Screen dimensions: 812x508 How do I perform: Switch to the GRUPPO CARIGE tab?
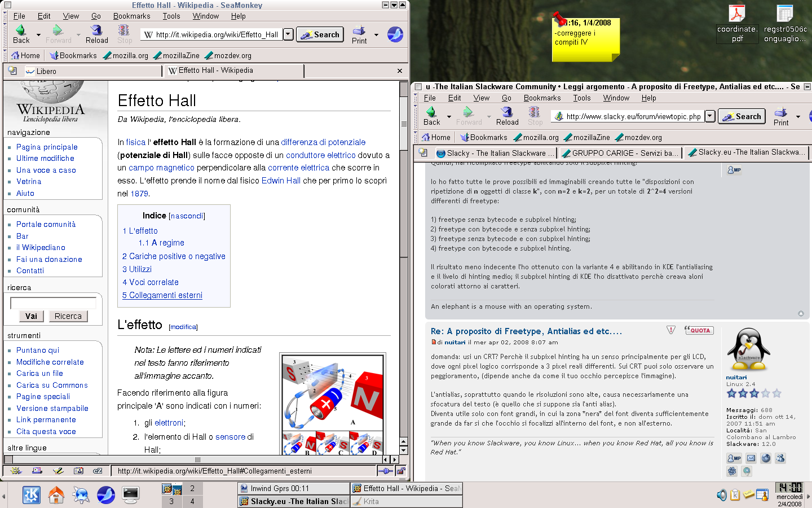click(x=620, y=153)
